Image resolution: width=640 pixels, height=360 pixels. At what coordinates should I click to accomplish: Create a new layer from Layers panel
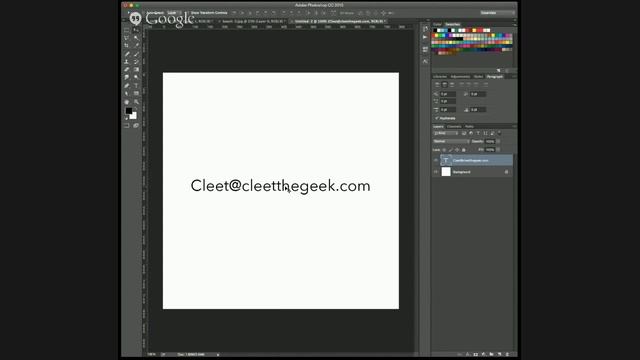(499, 354)
